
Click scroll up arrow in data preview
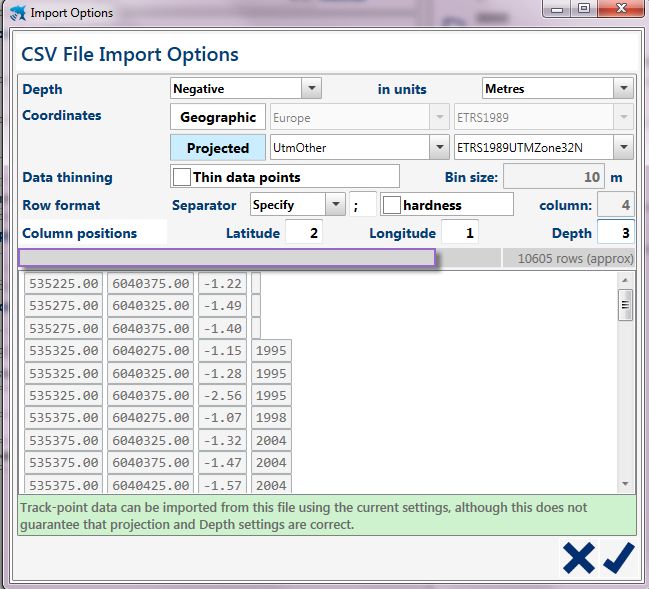coord(625,281)
